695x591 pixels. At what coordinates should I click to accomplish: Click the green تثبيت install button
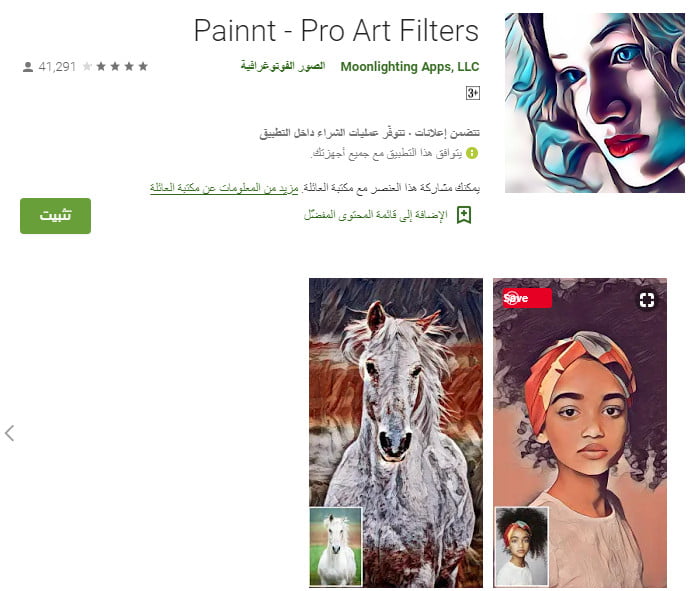(x=55, y=216)
